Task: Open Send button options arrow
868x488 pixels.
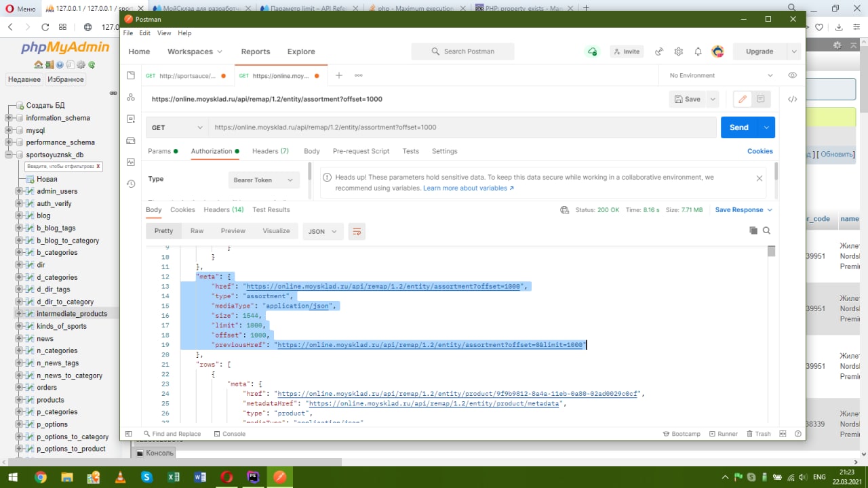Action: (766, 127)
